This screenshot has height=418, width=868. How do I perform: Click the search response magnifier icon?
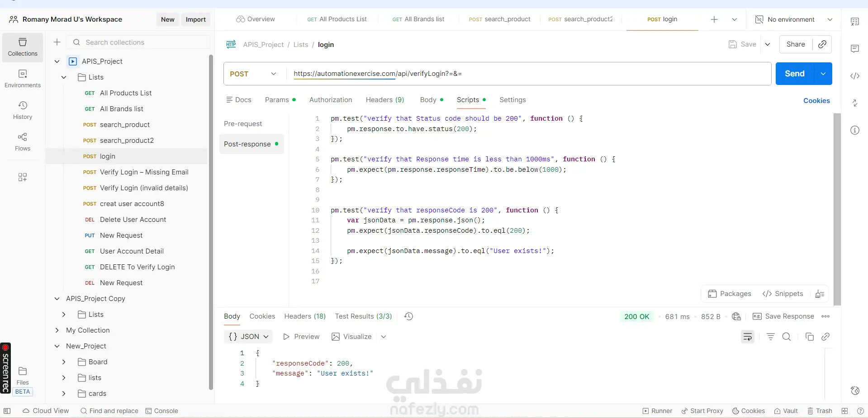(x=787, y=337)
